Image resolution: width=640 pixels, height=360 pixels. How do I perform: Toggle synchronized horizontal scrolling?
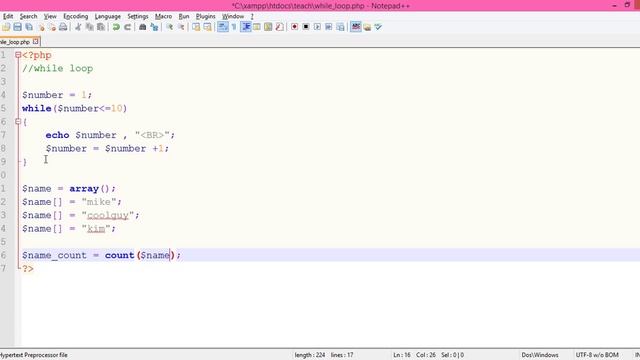tap(208, 27)
